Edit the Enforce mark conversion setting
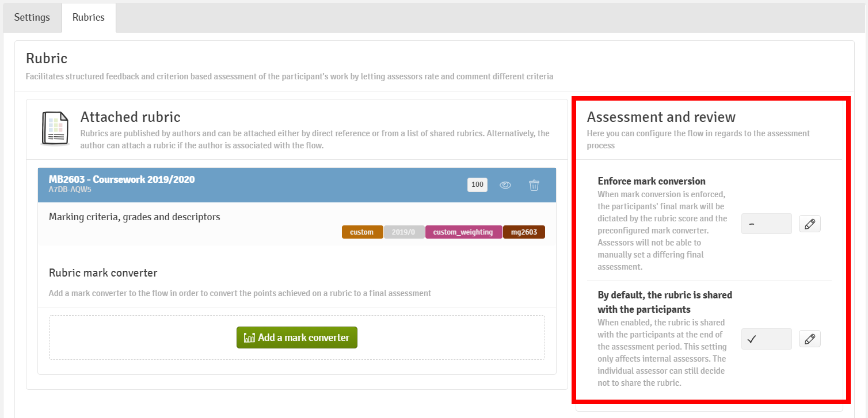Viewport: 868px width, 418px height. (810, 224)
